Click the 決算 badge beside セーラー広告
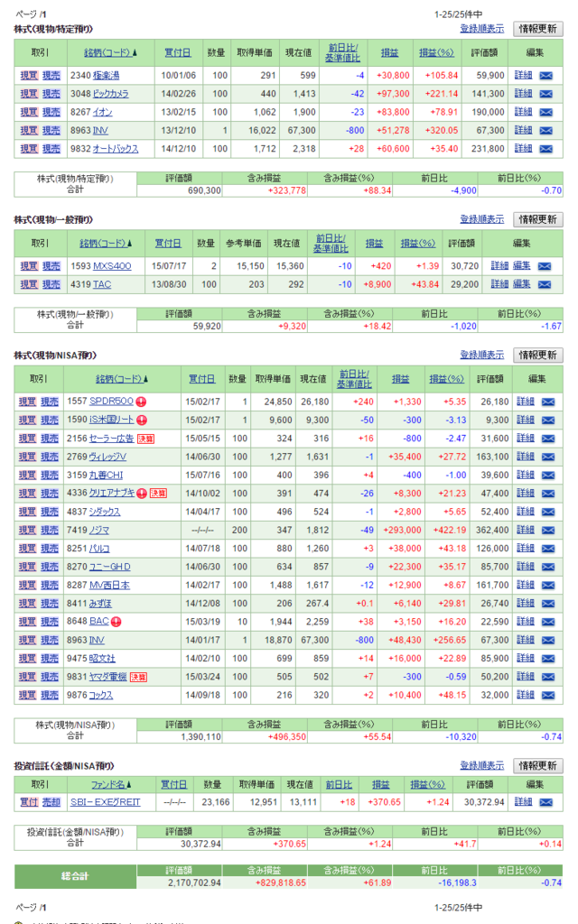The width and height of the screenshot is (578, 924). click(x=145, y=439)
